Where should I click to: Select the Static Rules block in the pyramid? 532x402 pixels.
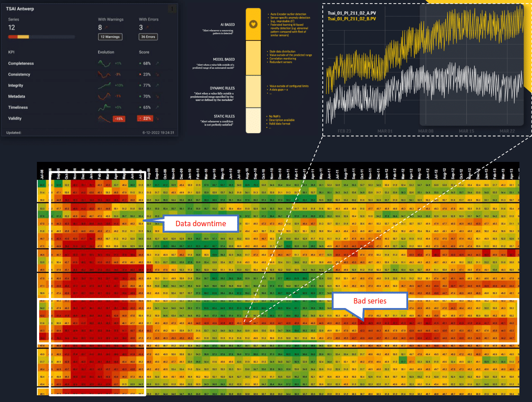253,121
